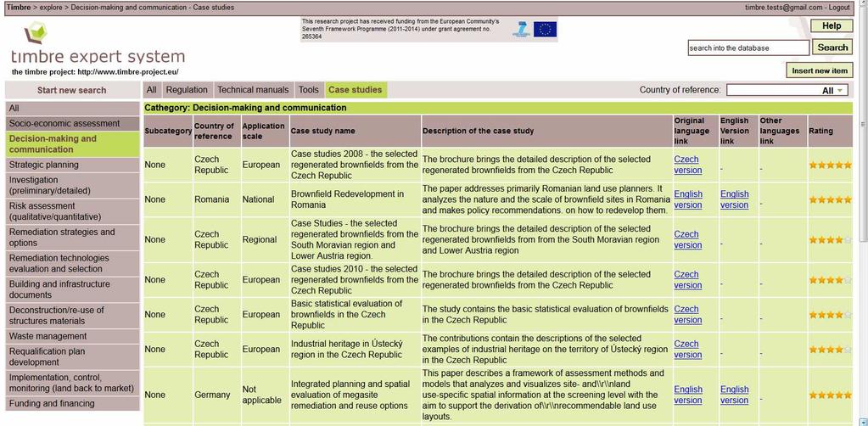Screen dimensions: 868x426
Task: Open Czech version link for South Moravian row
Action: click(687, 239)
